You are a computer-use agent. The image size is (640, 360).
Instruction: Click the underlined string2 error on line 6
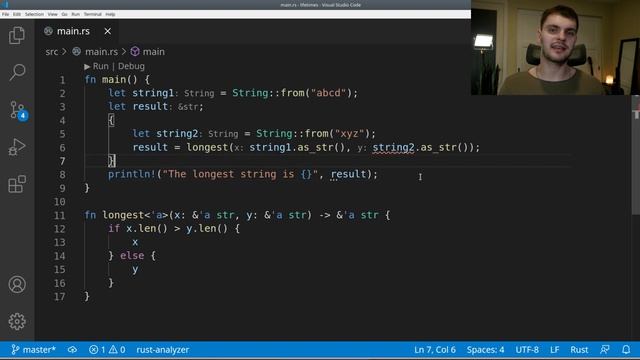(x=393, y=147)
